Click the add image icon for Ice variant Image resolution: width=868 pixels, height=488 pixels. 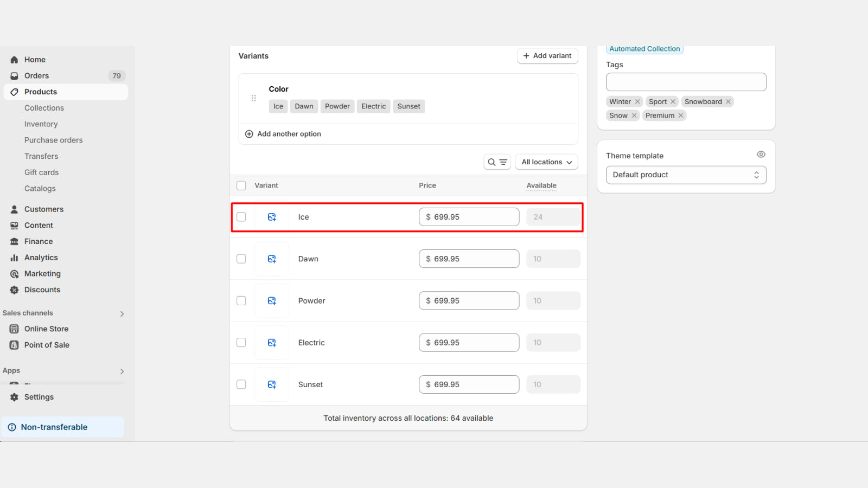[x=272, y=217]
